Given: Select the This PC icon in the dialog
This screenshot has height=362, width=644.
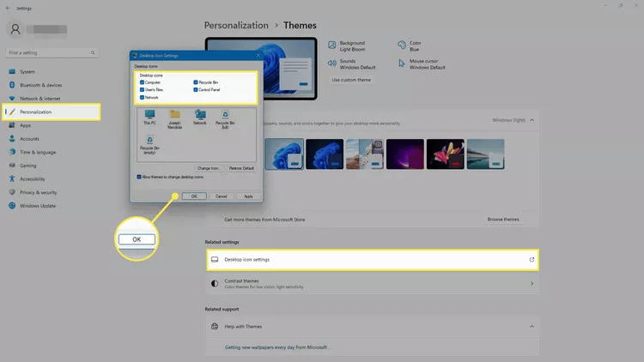Looking at the screenshot, I should [x=149, y=117].
